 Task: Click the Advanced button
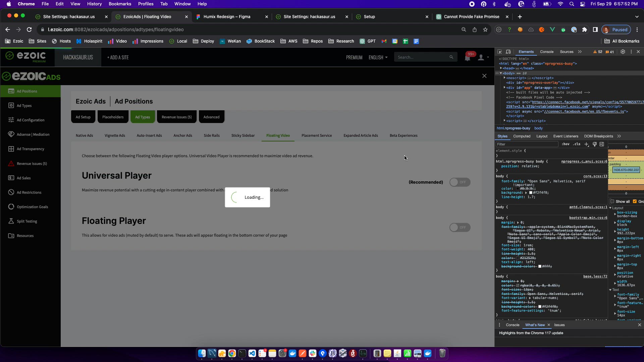coord(211,117)
